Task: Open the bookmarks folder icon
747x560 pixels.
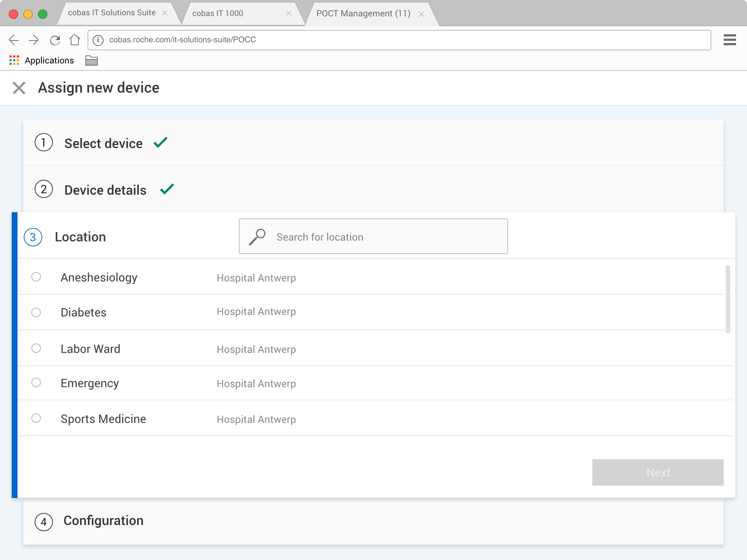Action: 91,61
